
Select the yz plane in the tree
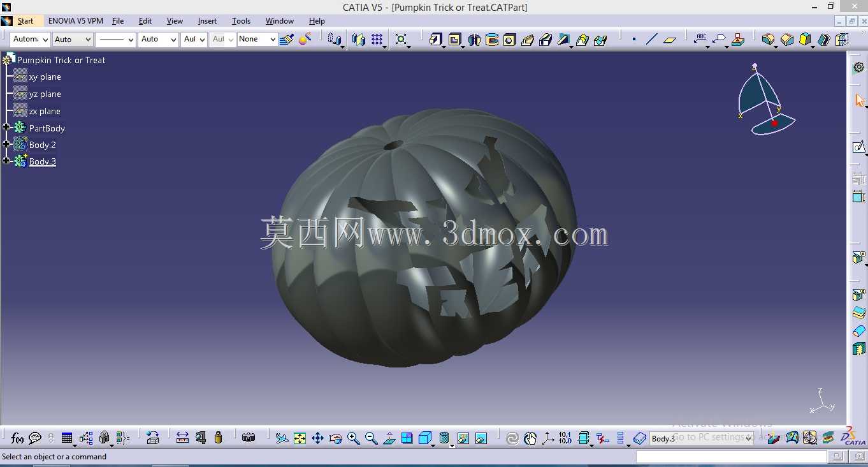45,94
